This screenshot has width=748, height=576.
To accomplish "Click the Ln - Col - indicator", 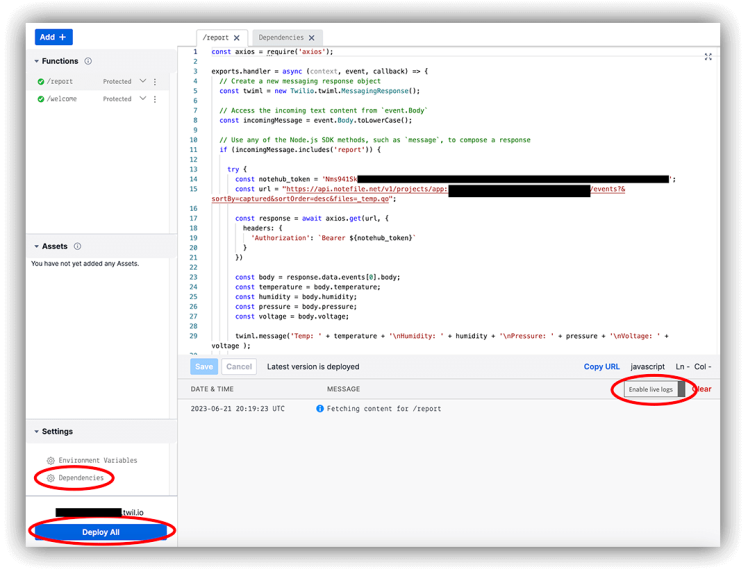I will [x=693, y=367].
